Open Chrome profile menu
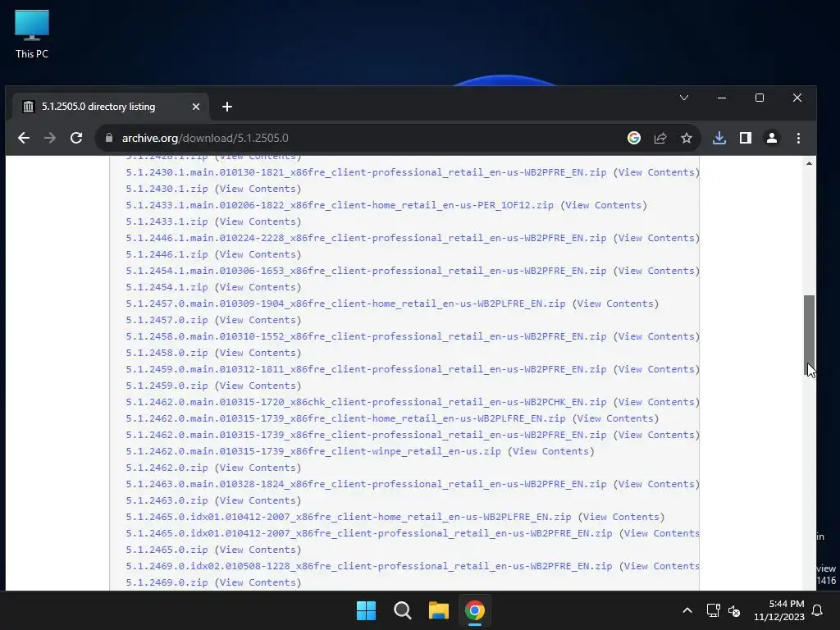 click(x=771, y=138)
